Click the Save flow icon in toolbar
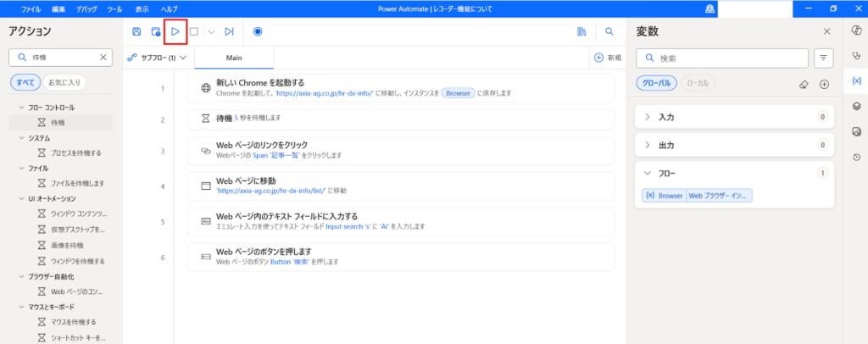 click(136, 31)
